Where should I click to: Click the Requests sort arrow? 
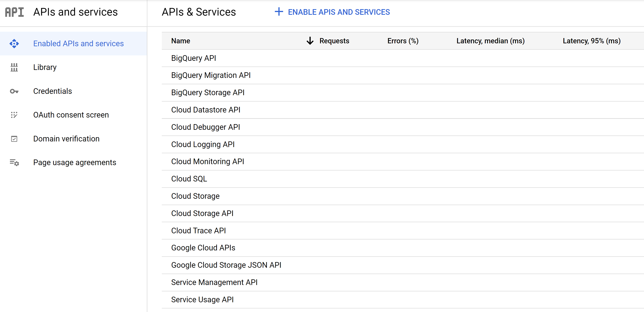[x=310, y=41]
